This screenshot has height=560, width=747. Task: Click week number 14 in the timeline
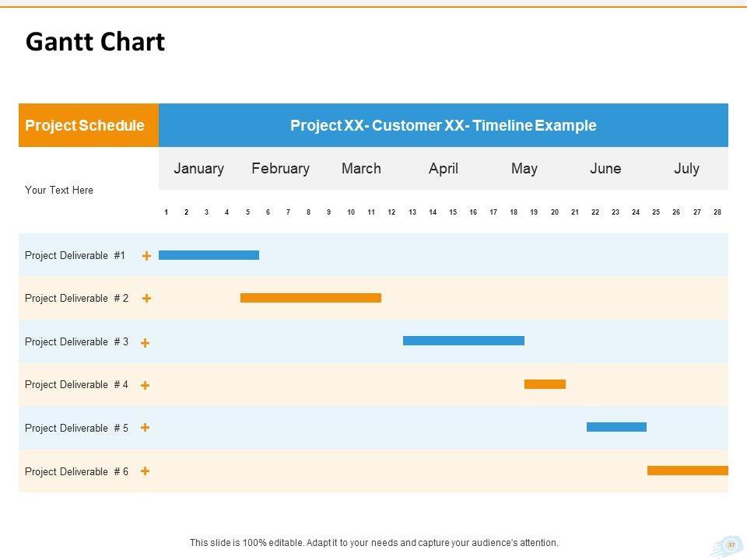click(433, 212)
